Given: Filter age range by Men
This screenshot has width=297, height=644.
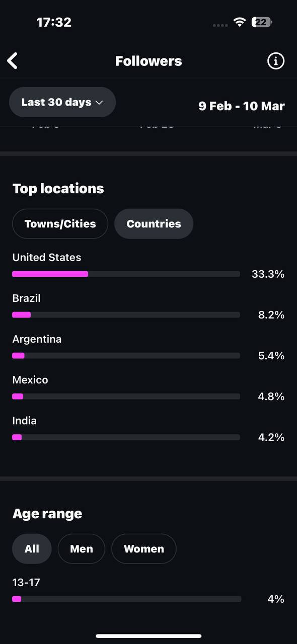Looking at the screenshot, I should (x=82, y=549).
